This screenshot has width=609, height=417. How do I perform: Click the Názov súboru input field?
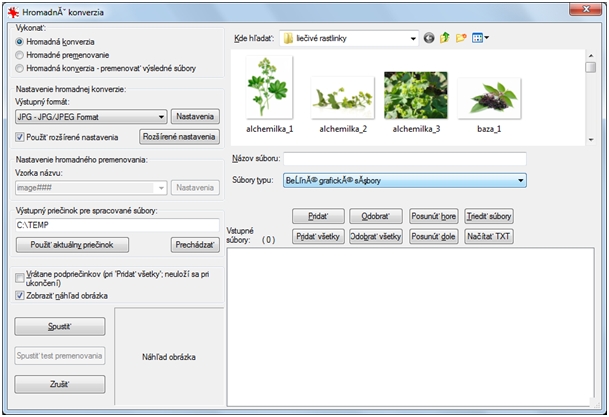click(405, 159)
